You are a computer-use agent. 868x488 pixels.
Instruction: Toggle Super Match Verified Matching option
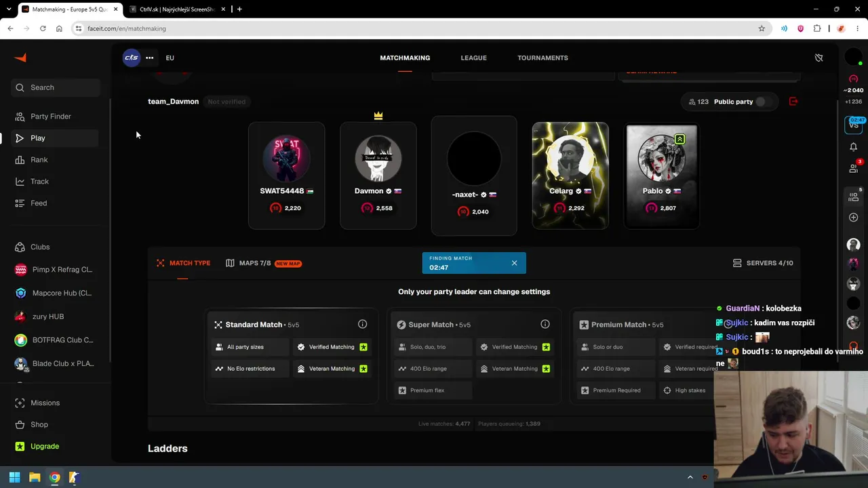515,347
